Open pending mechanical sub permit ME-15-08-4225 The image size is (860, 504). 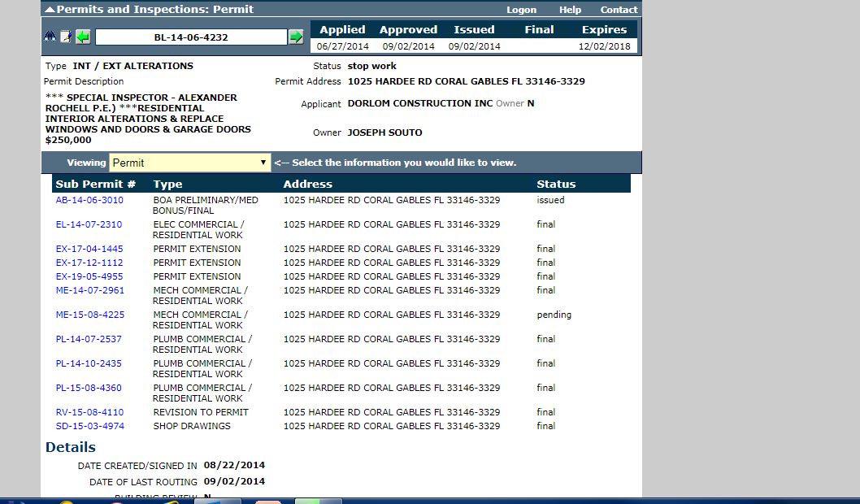tap(90, 315)
